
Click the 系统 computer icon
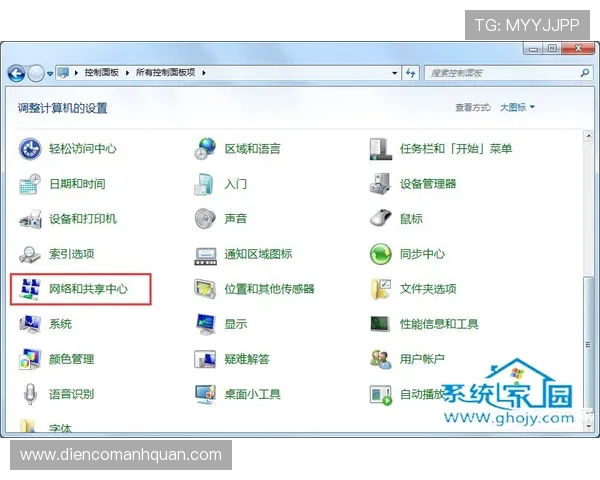30,324
